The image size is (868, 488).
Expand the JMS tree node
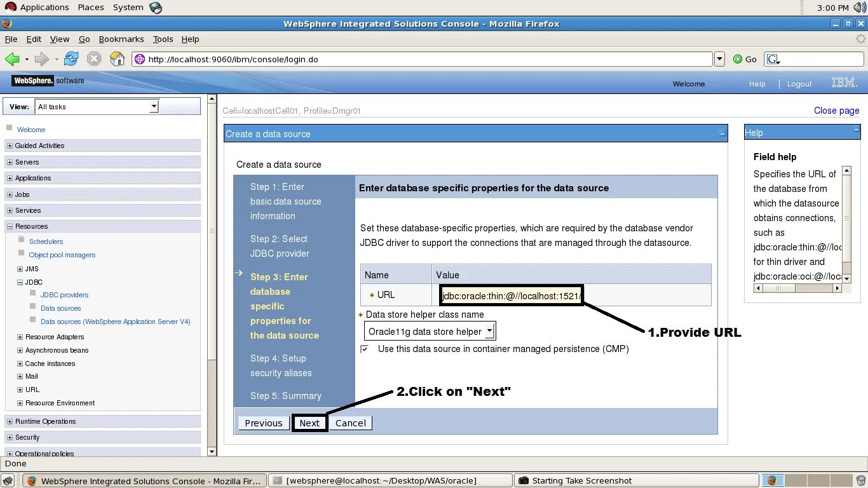pos(20,269)
